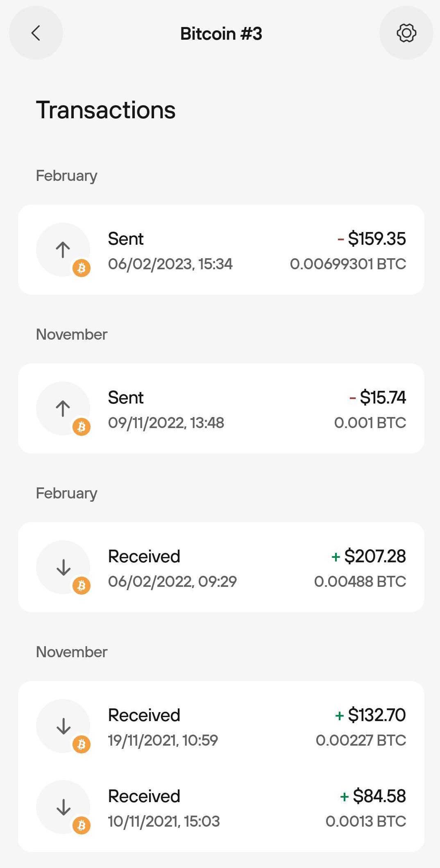Tap the + $84.58 amount
The height and width of the screenshot is (868, 440).
point(373,796)
